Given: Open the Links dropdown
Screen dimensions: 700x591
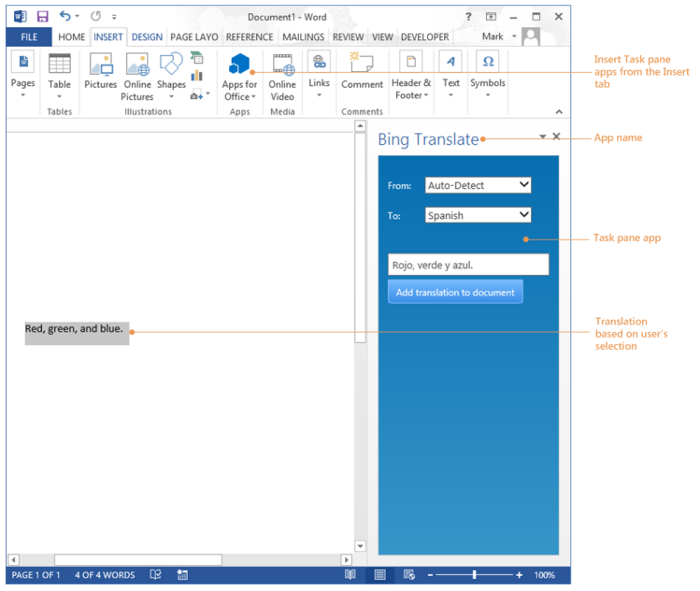Looking at the screenshot, I should point(319,75).
